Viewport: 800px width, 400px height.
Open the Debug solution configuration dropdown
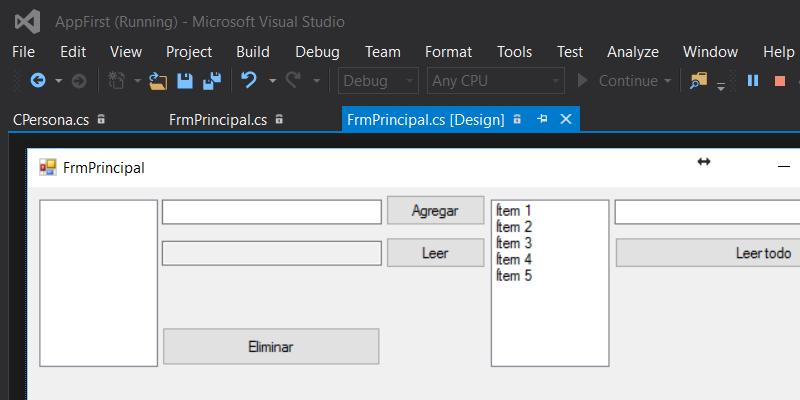[x=379, y=81]
